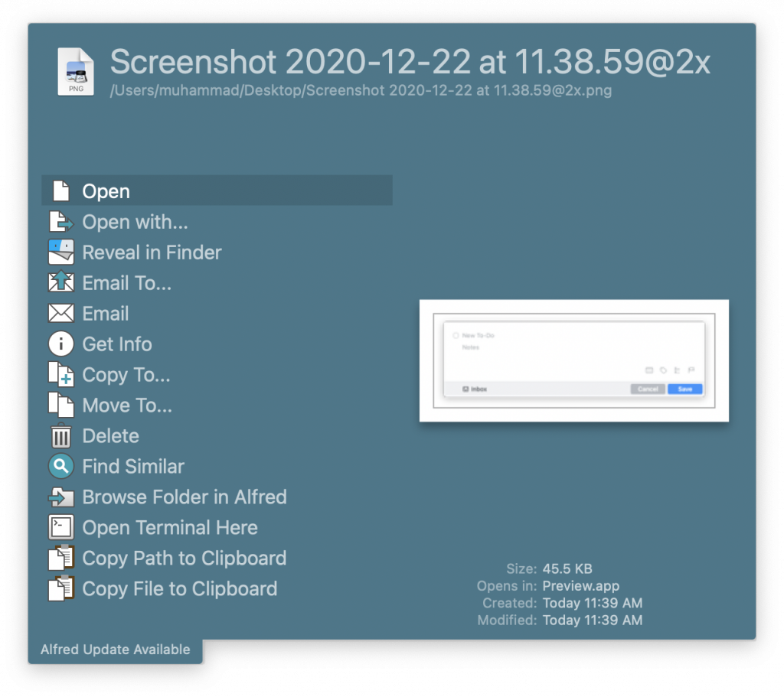Choose the Email To... action

coord(217,282)
